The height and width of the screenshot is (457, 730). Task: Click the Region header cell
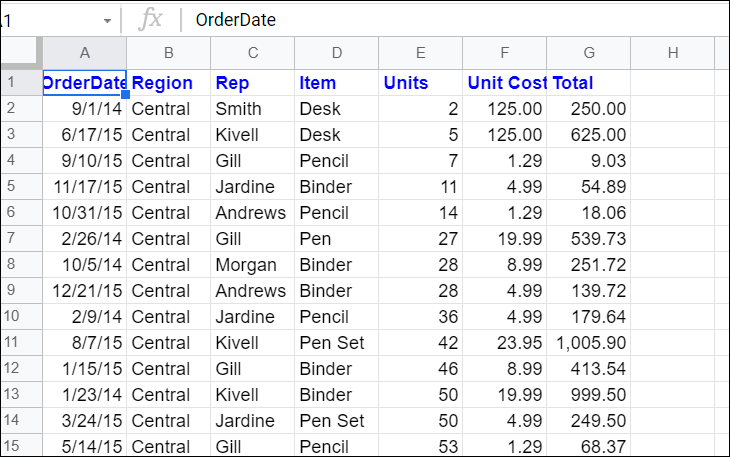click(169, 83)
